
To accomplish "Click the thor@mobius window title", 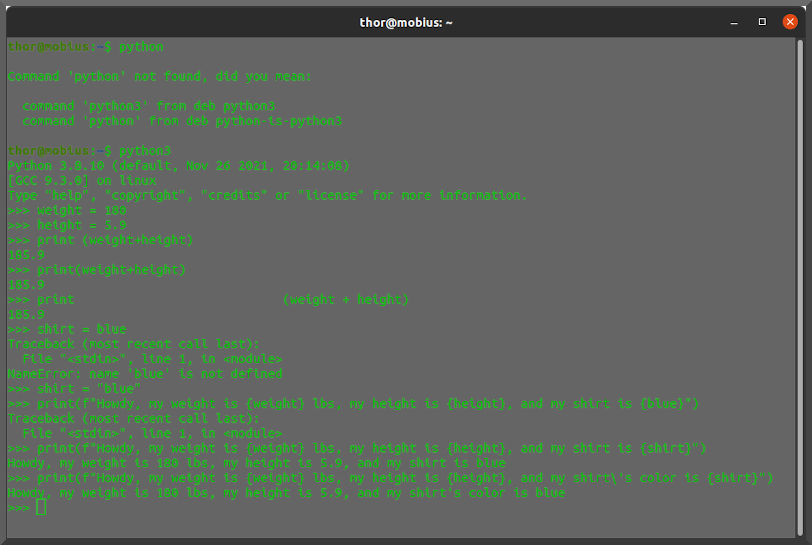I will (406, 21).
